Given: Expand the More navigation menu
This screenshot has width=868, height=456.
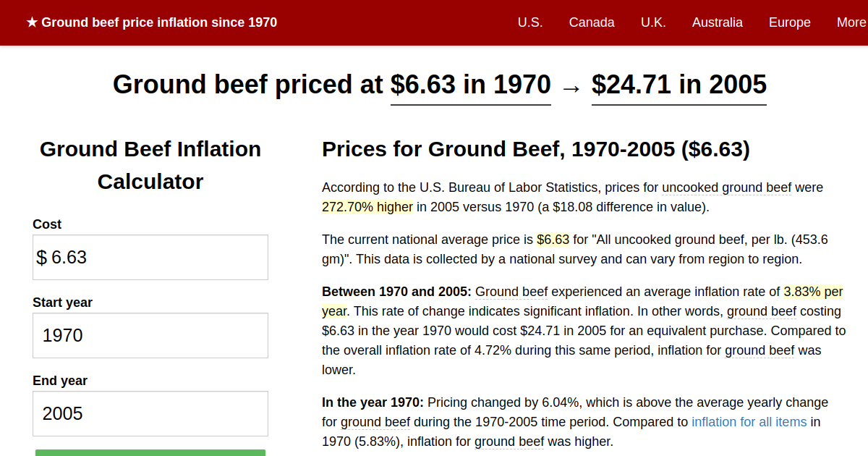Looking at the screenshot, I should pyautogui.click(x=851, y=22).
